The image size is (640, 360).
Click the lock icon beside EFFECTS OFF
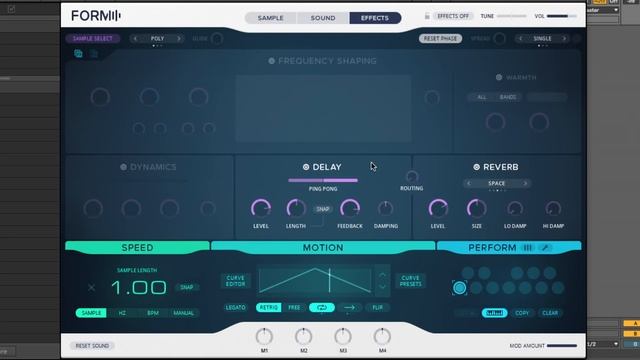click(427, 16)
